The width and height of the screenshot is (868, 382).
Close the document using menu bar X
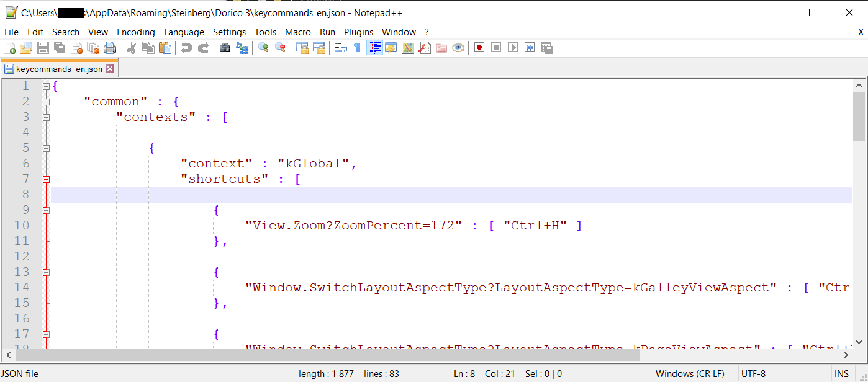[861, 32]
